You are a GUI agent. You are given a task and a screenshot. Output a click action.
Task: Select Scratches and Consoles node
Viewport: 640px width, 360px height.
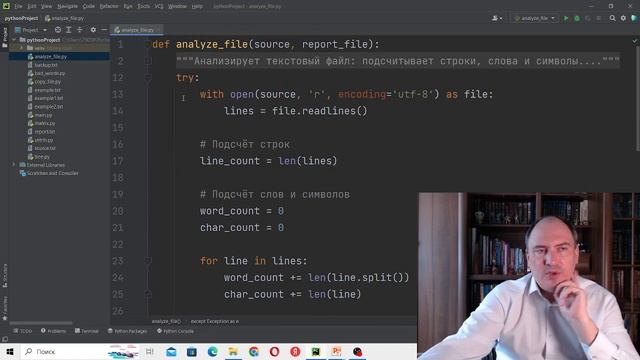click(52, 173)
